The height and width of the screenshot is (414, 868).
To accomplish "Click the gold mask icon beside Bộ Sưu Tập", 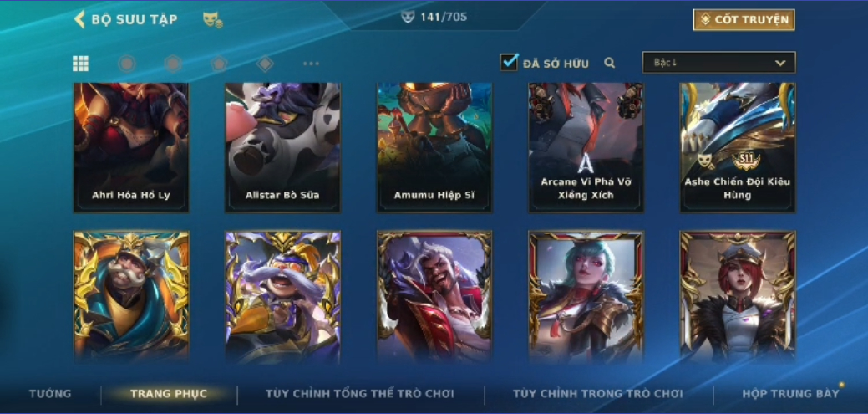I will coord(212,20).
